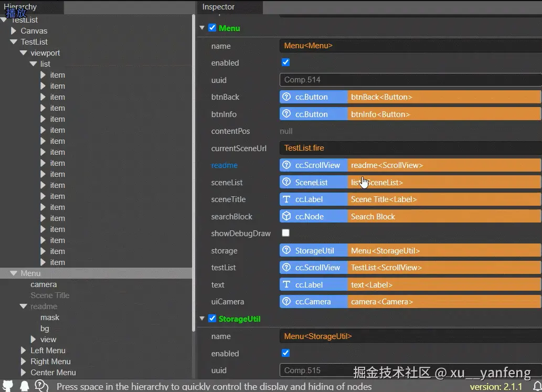Expand the Canvas node in hierarchy
Image resolution: width=542 pixels, height=392 pixels.
pos(14,31)
